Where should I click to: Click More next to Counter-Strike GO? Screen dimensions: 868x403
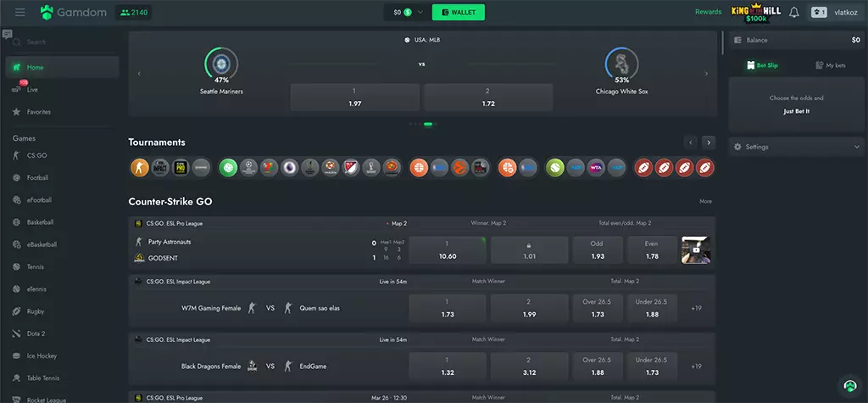coord(705,201)
